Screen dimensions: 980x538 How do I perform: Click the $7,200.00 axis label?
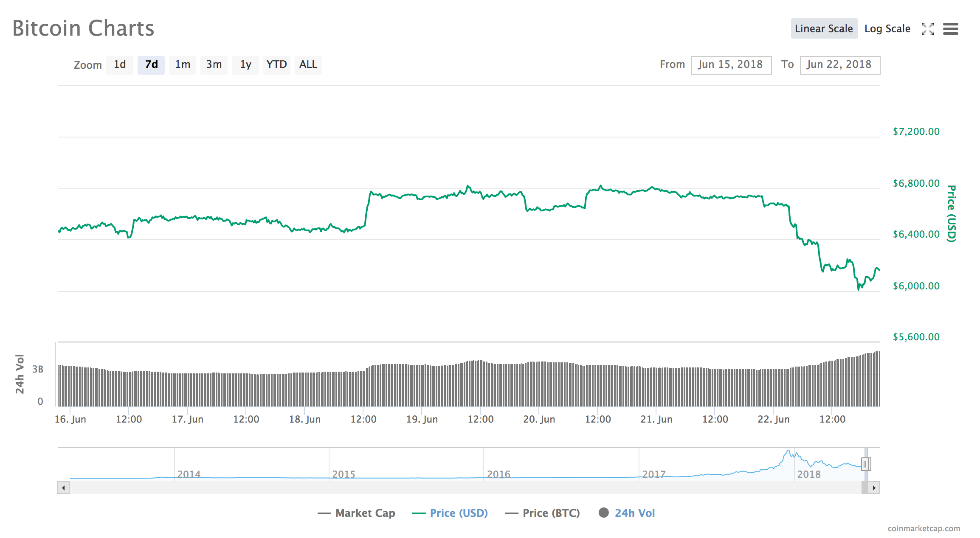(916, 132)
